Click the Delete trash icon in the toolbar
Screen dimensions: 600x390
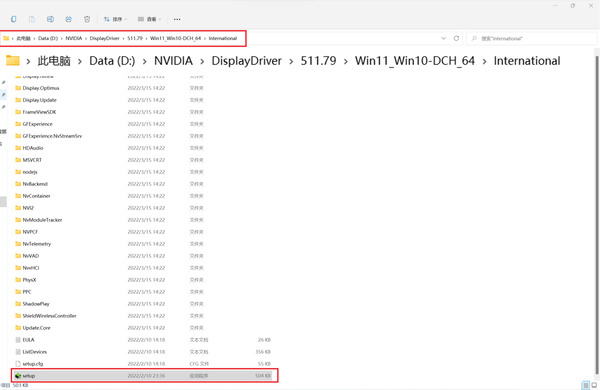(87, 19)
